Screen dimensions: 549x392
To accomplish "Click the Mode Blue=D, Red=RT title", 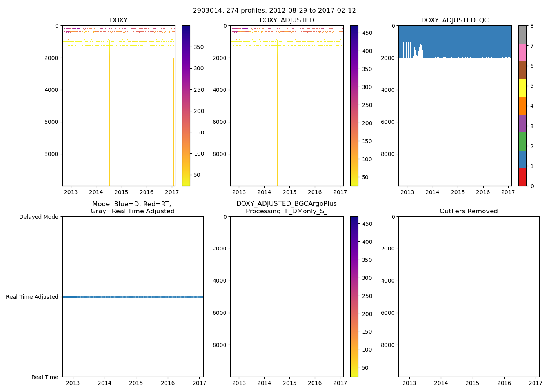I will [x=132, y=207].
